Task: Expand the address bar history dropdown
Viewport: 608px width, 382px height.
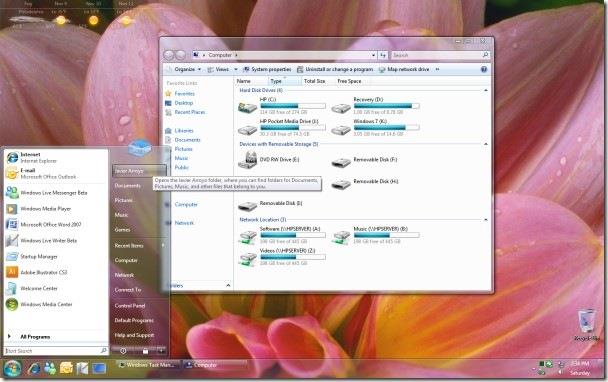Action: pos(373,55)
